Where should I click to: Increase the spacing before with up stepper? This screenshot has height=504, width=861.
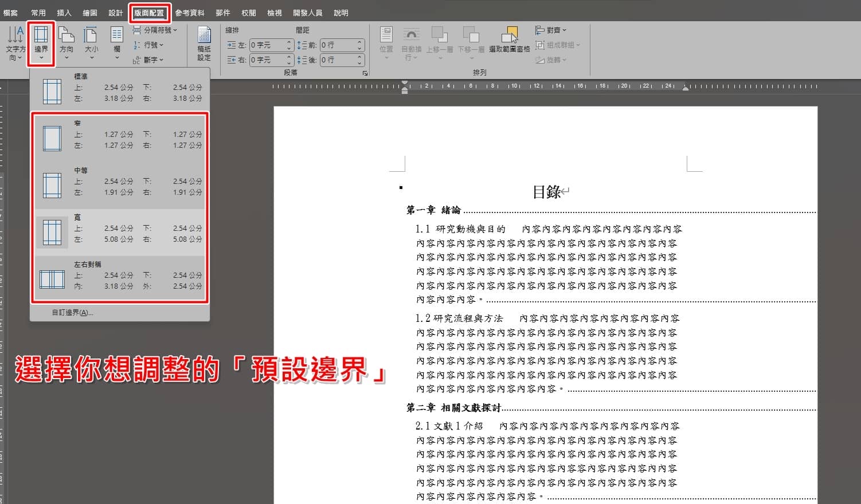click(360, 42)
